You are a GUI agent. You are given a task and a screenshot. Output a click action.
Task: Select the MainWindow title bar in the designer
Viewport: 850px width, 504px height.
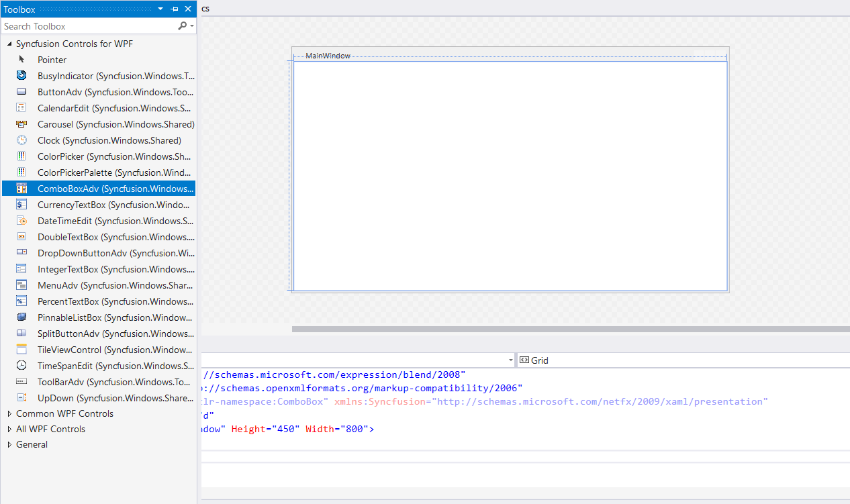coord(510,56)
